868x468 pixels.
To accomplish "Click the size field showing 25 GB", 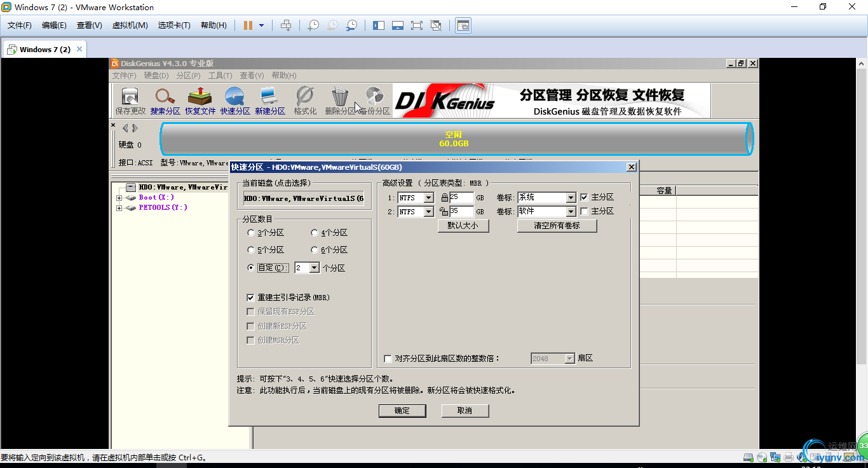I will point(461,198).
